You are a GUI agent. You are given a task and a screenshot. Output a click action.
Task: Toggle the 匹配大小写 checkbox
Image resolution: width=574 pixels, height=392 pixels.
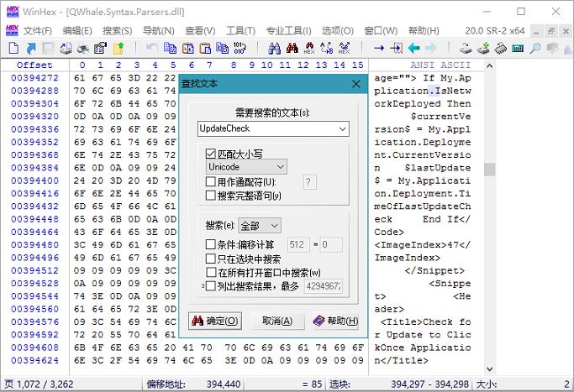tap(211, 154)
